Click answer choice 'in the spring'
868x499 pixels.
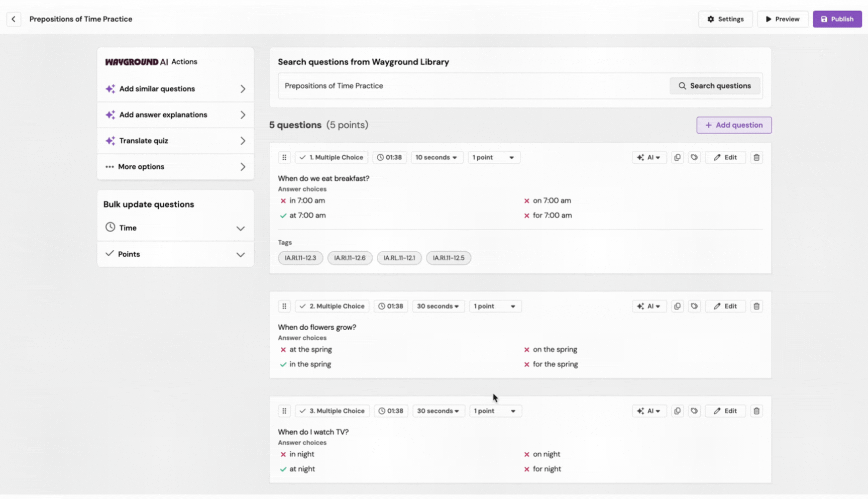(310, 364)
